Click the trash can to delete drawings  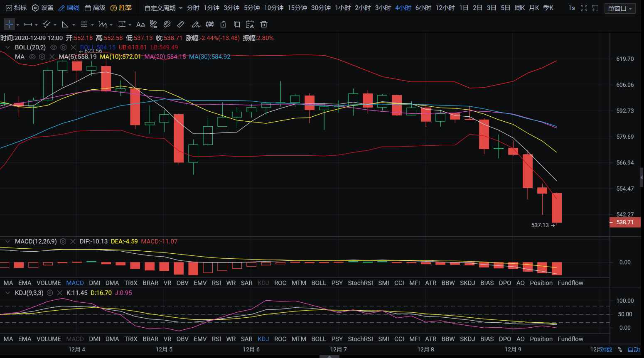point(263,25)
